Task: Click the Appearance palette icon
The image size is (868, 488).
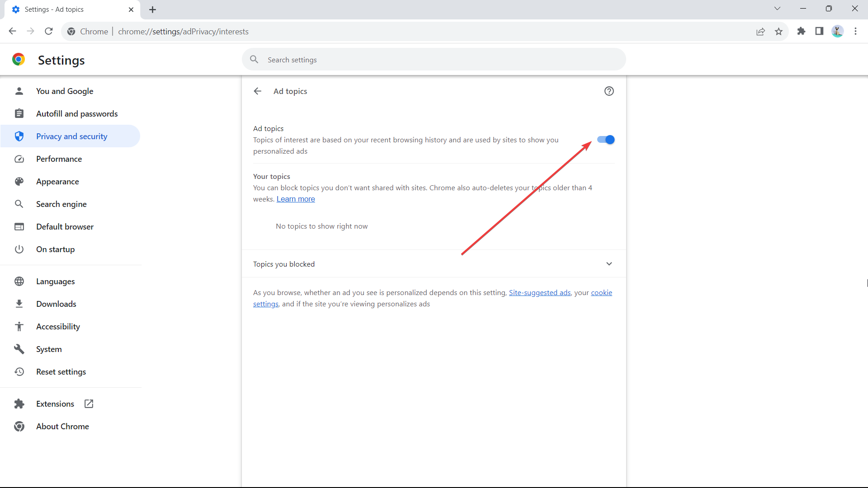Action: point(19,181)
